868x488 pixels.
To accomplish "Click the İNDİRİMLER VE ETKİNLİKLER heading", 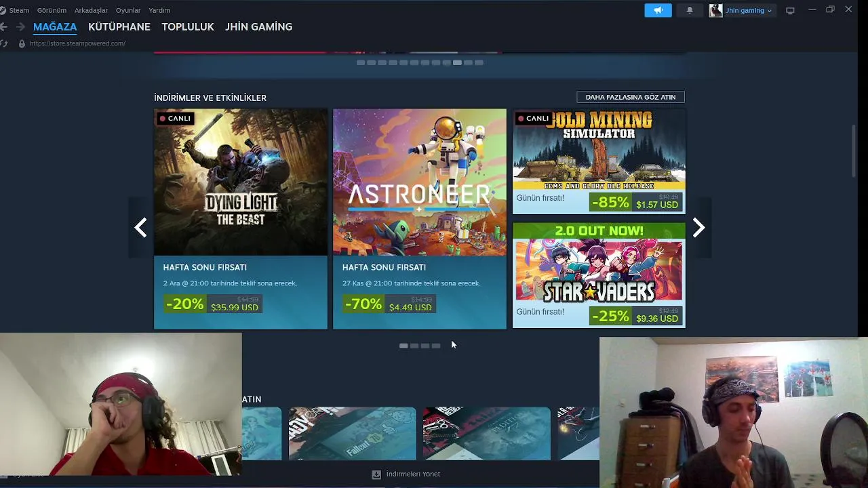I will pyautogui.click(x=210, y=98).
